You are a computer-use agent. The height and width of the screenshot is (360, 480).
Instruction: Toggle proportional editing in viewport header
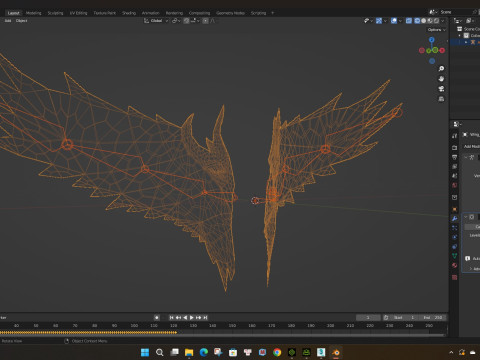point(206,21)
